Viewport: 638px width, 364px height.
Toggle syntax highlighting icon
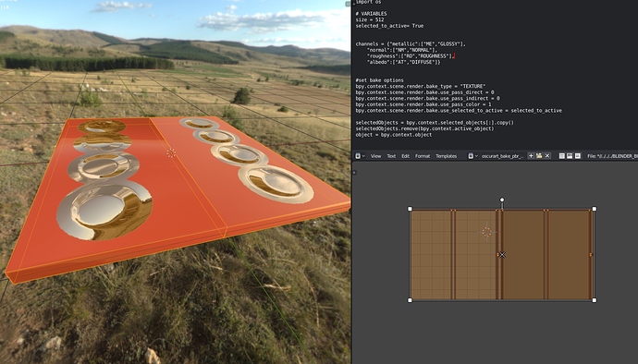pos(578,156)
